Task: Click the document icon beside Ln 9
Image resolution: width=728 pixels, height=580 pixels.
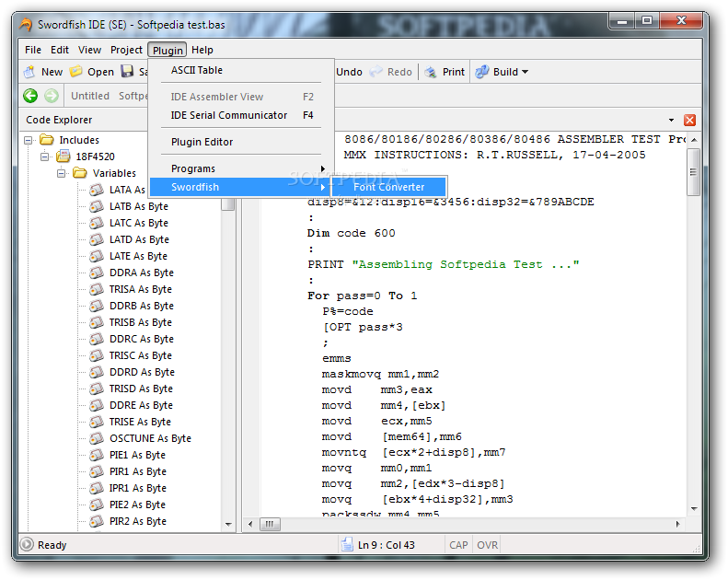Action: [347, 544]
